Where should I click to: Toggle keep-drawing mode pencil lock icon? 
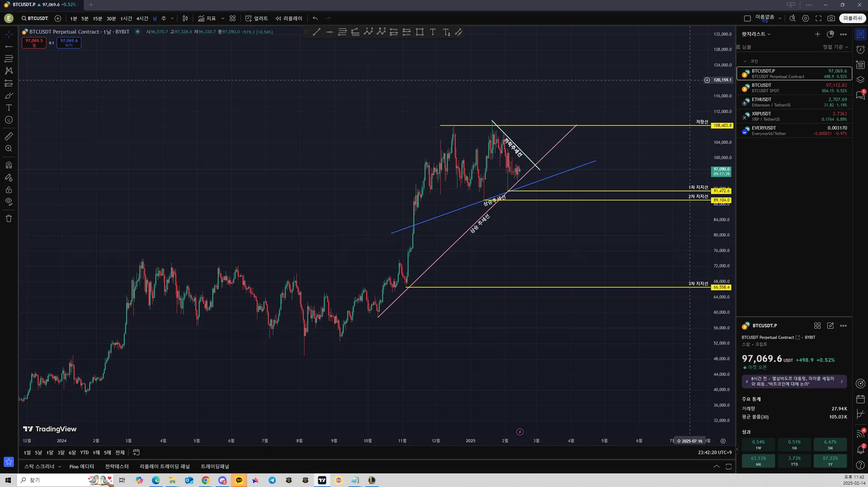point(9,178)
